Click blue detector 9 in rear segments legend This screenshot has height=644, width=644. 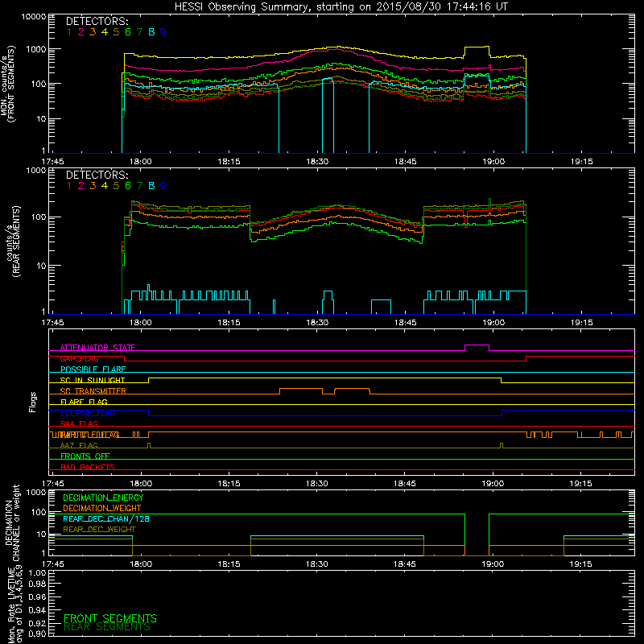163,186
